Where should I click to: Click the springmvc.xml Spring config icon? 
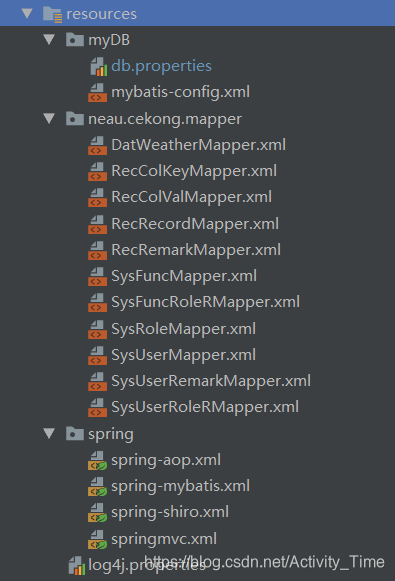coord(97,539)
